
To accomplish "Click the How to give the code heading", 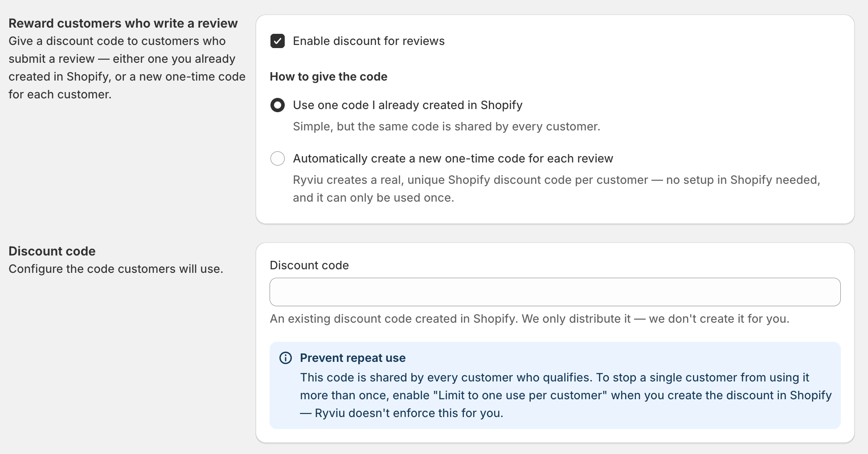I will (328, 77).
